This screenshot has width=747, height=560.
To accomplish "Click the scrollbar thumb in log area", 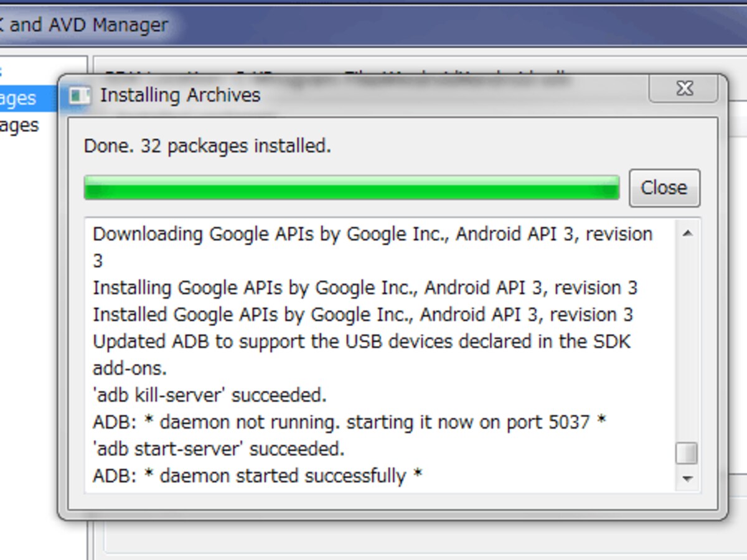I will (x=687, y=453).
